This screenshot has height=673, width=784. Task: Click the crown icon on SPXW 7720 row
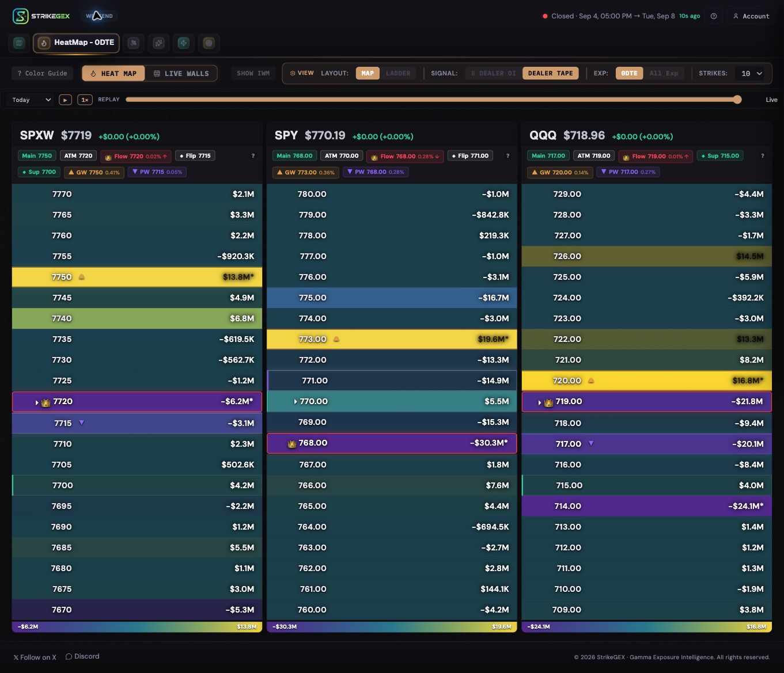click(x=46, y=402)
